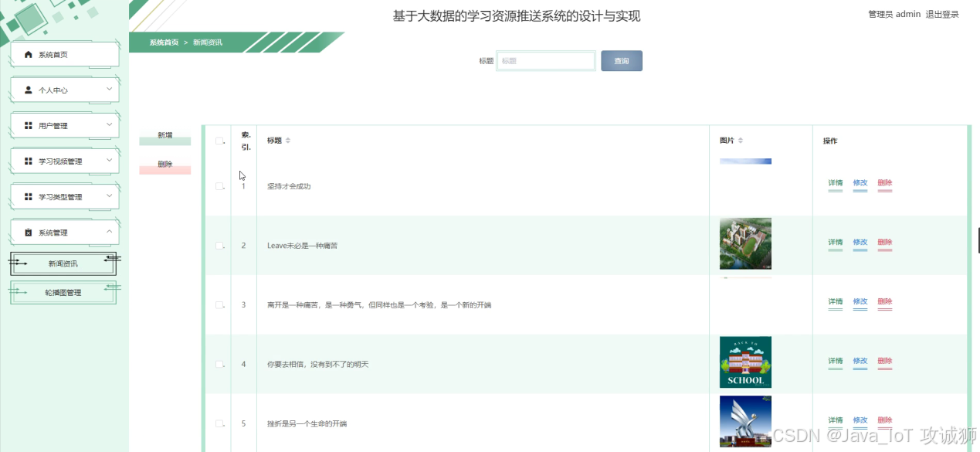Click the 操作 column header
The image size is (980, 452).
pos(830,141)
